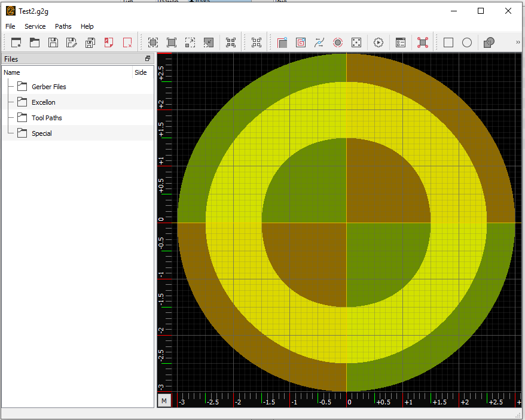The width and height of the screenshot is (525, 420).
Task: Click the Drill tool red circle icon
Action: click(338, 42)
